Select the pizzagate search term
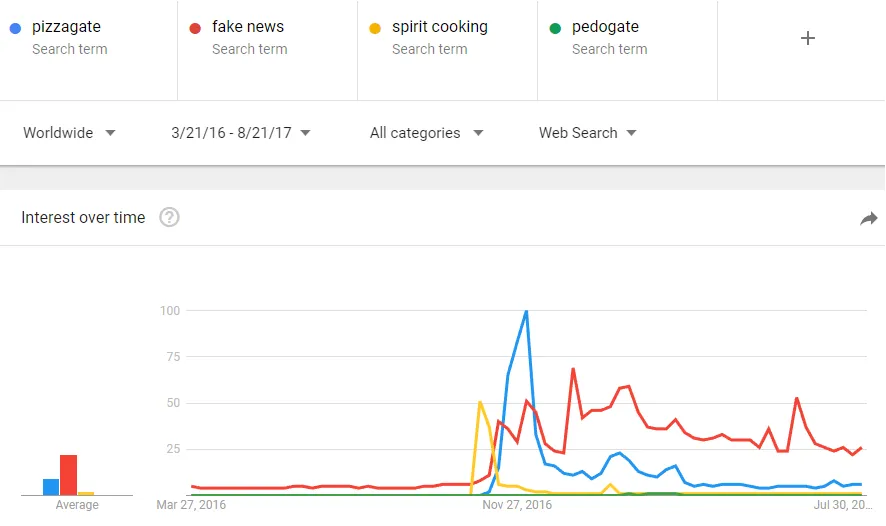Viewport: 886px width, 526px height. coord(66,27)
